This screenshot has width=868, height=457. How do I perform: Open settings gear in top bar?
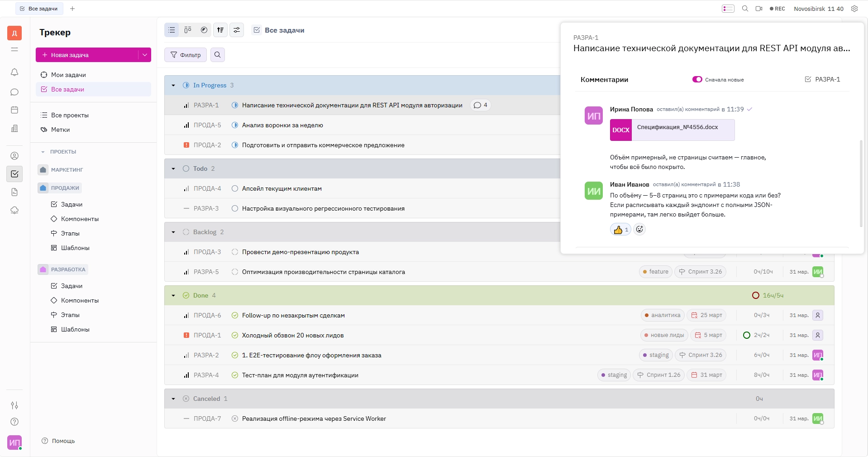point(854,9)
